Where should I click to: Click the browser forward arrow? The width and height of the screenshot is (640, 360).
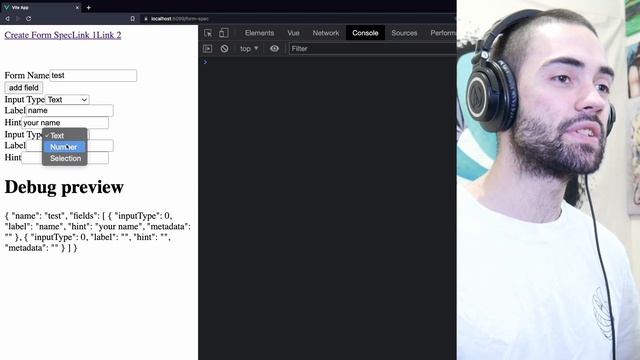tap(18, 19)
